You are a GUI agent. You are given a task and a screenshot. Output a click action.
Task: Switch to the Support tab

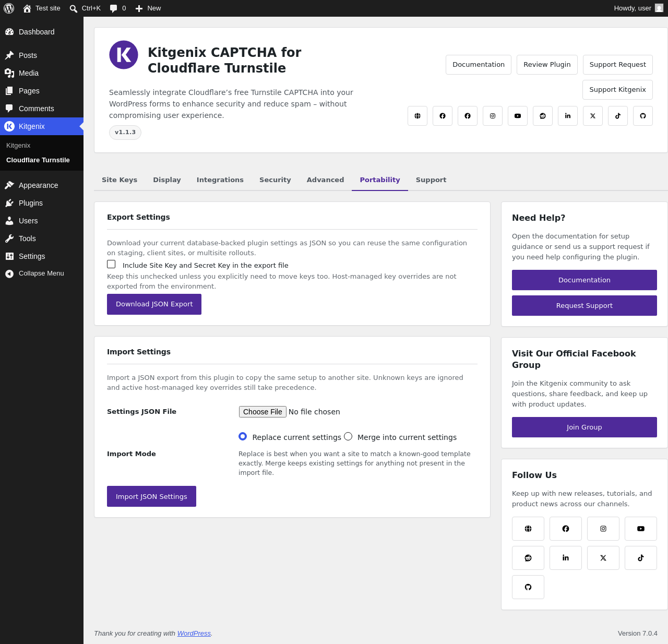point(431,180)
